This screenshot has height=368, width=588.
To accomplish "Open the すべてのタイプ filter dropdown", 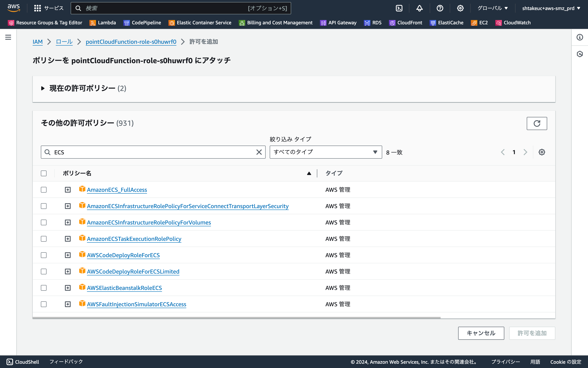I will click(x=326, y=152).
